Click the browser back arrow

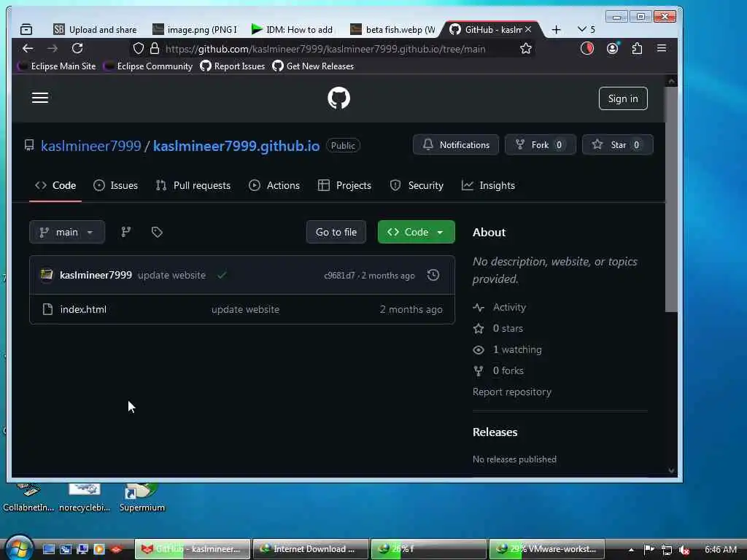point(28,49)
